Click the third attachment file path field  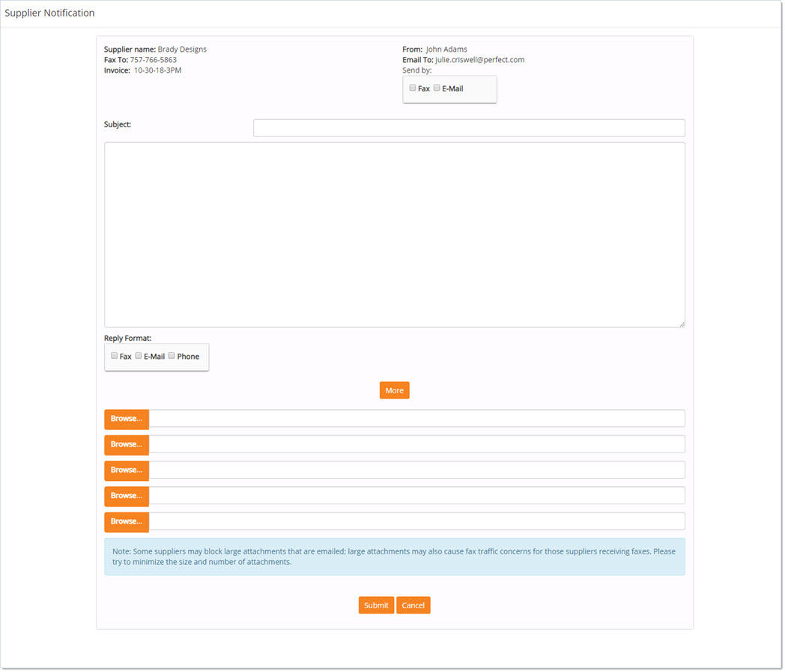tap(417, 470)
